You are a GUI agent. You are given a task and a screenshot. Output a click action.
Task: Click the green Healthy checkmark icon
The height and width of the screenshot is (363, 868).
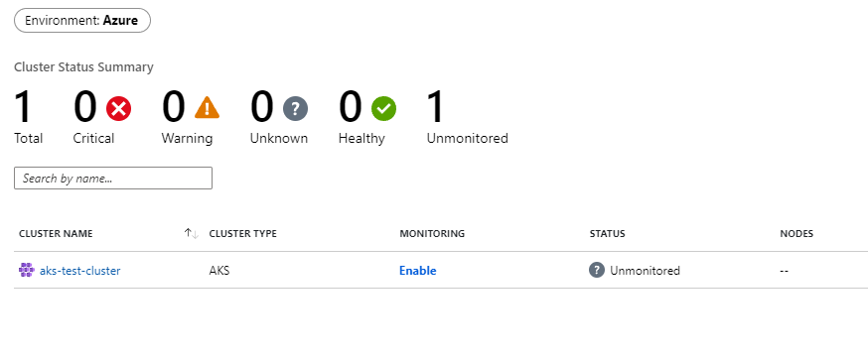click(x=383, y=108)
